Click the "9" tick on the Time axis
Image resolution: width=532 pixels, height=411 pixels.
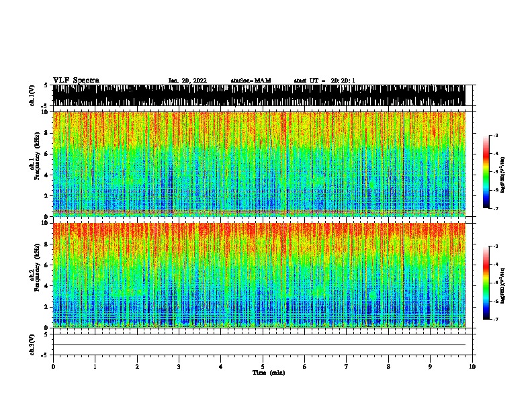[430, 367]
